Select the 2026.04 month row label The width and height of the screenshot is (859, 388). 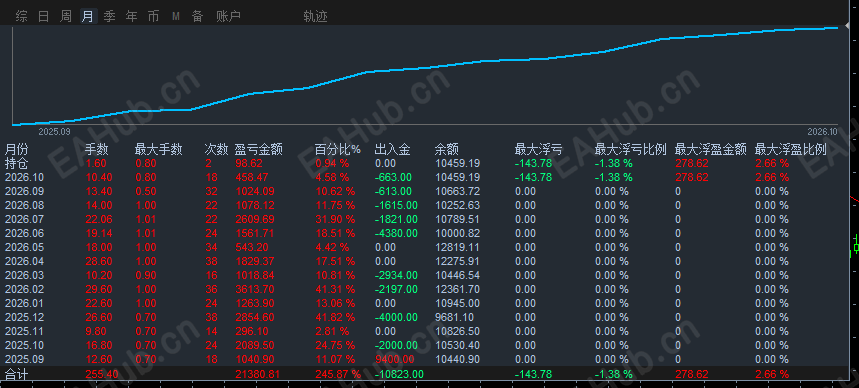pyautogui.click(x=24, y=261)
